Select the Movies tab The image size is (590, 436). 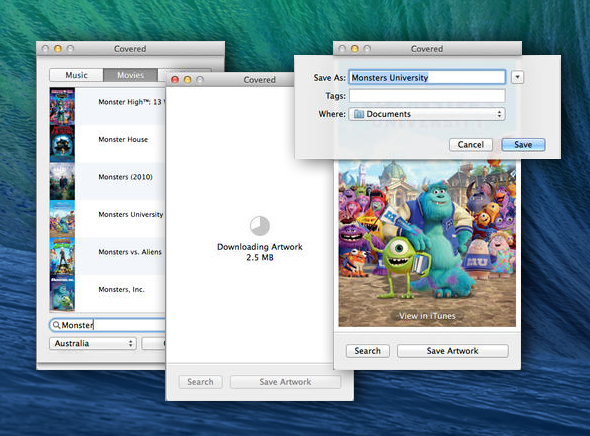(x=130, y=75)
